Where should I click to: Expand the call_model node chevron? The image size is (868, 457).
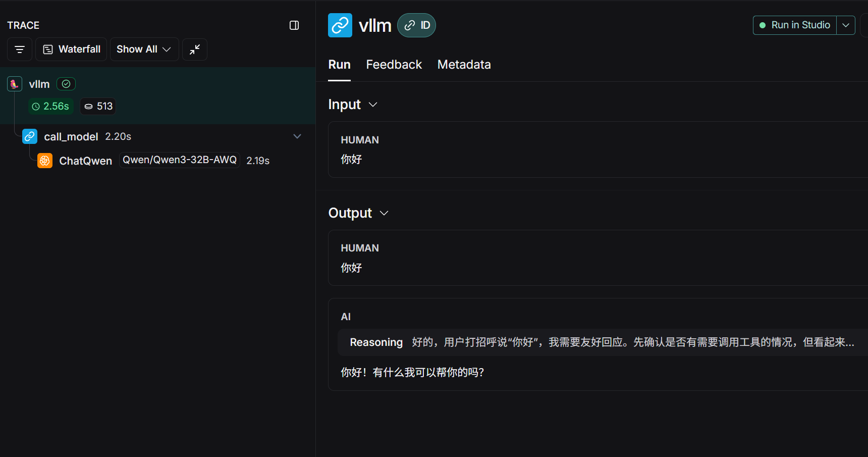pos(297,136)
